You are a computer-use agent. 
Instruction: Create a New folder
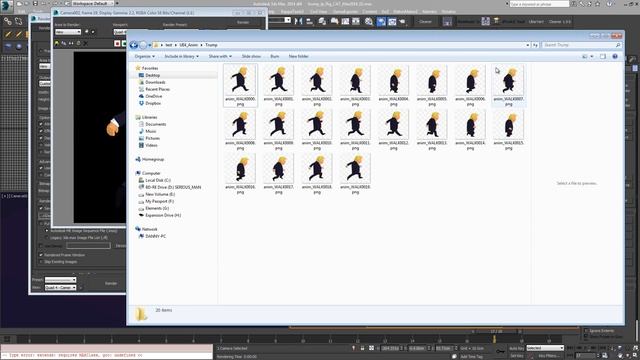(298, 56)
